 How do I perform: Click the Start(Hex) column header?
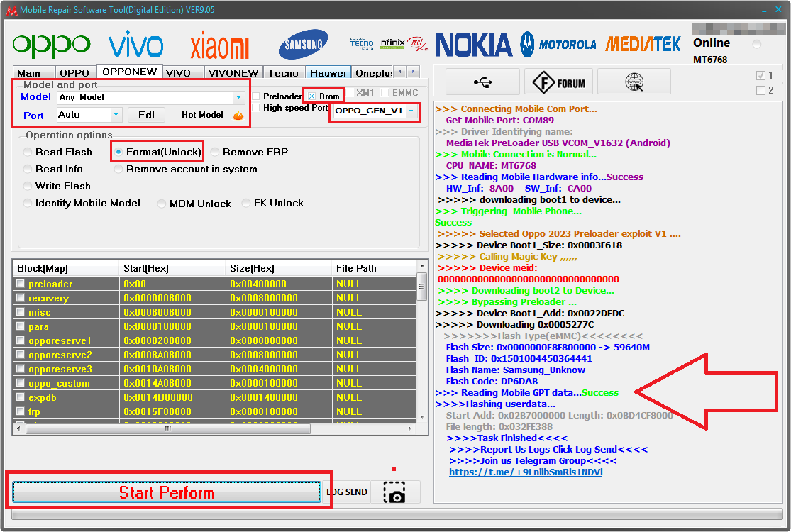pos(172,268)
